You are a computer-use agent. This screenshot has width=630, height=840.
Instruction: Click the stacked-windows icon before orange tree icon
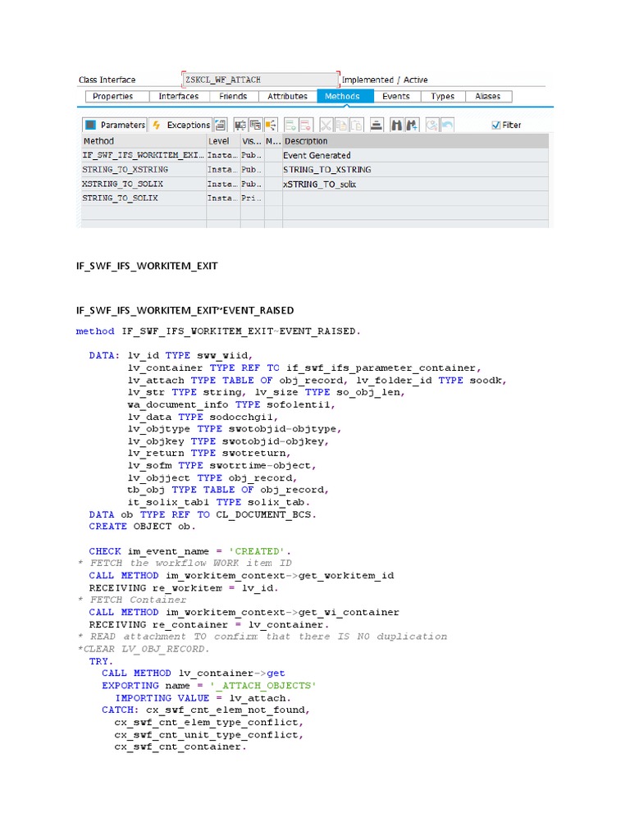pos(255,125)
